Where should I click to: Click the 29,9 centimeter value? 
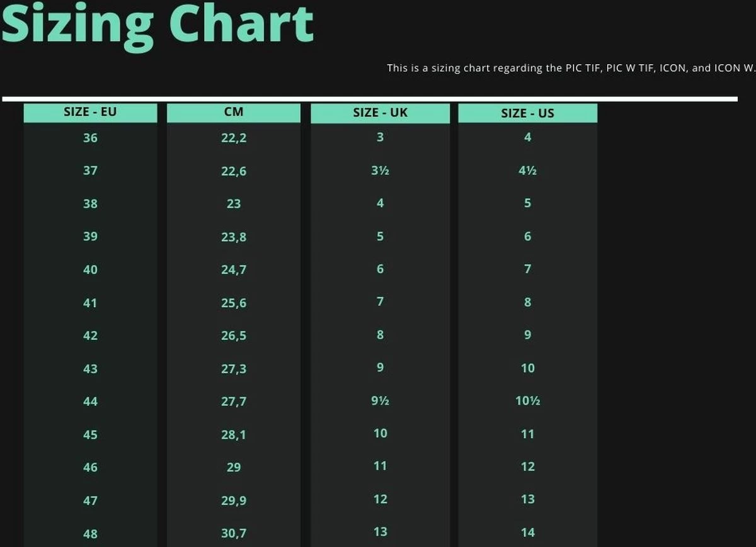(x=233, y=500)
